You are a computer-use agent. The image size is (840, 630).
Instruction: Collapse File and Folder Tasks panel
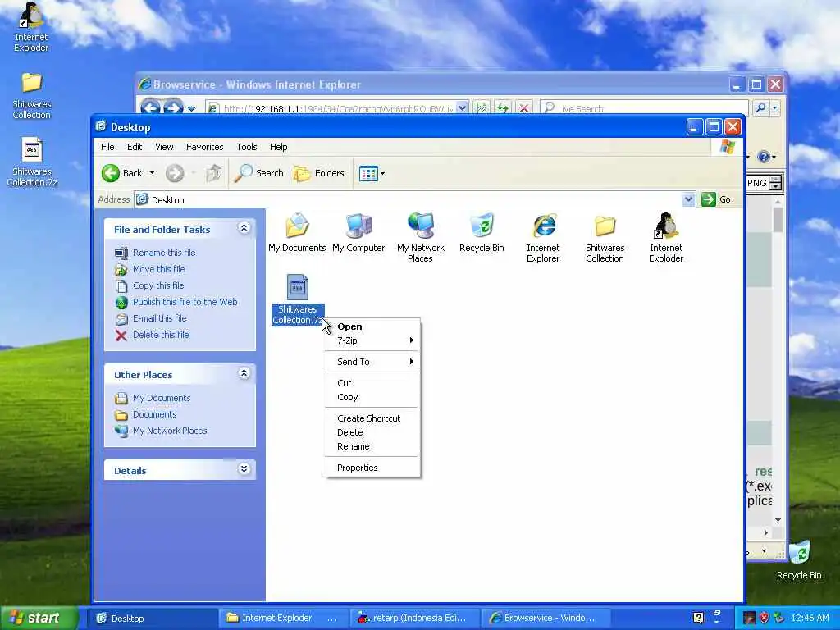click(244, 228)
